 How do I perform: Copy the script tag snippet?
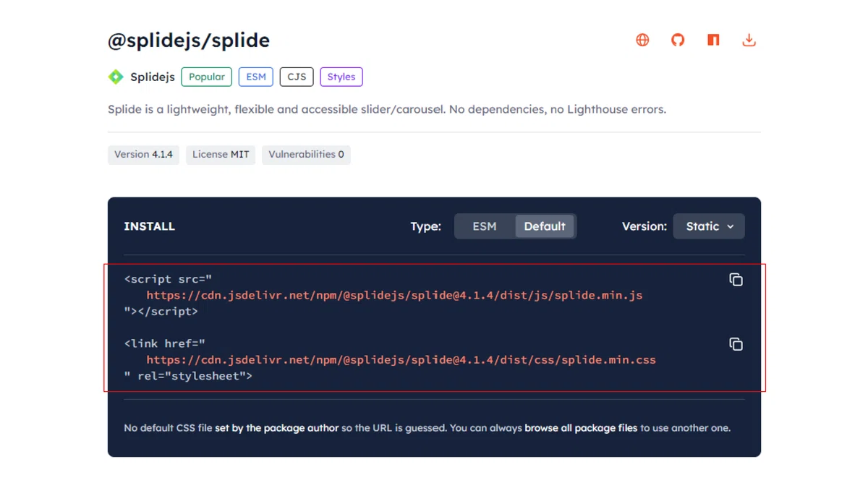pyautogui.click(x=736, y=280)
